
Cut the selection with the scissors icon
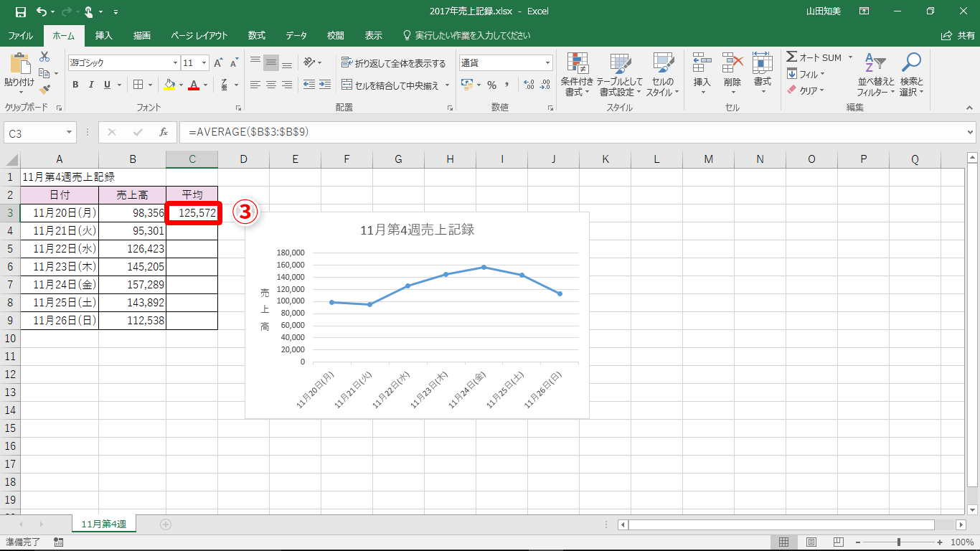point(44,57)
